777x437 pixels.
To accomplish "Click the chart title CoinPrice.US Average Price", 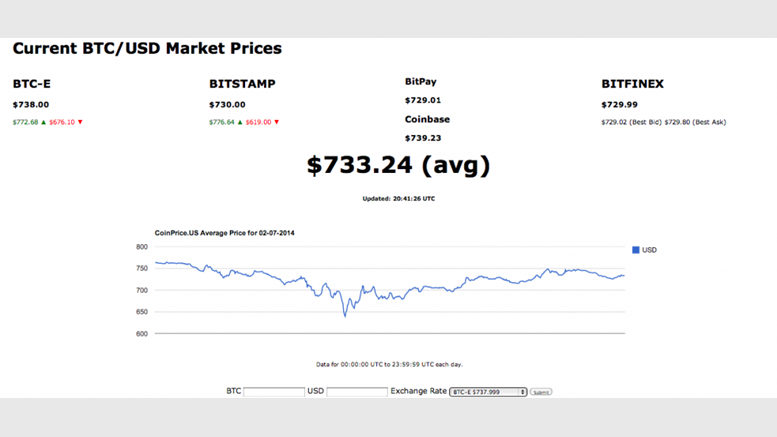I will pos(224,233).
